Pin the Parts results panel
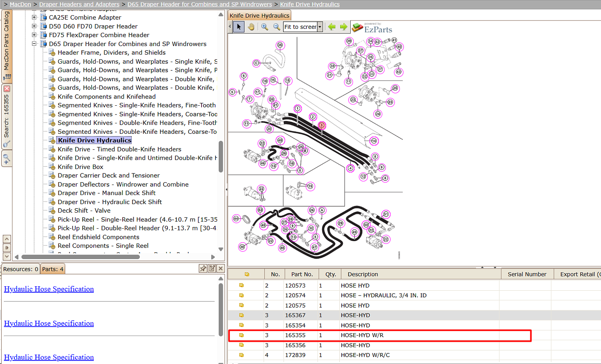The height and width of the screenshot is (364, 601). [203, 268]
